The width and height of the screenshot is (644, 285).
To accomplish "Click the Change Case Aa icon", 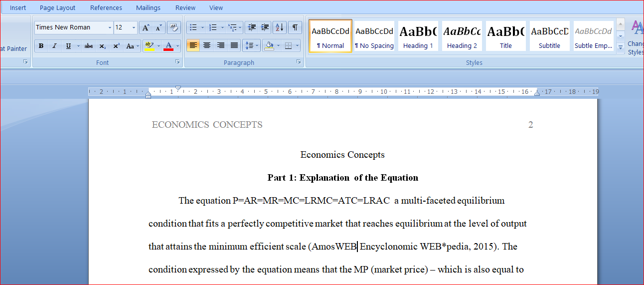I will [x=132, y=46].
